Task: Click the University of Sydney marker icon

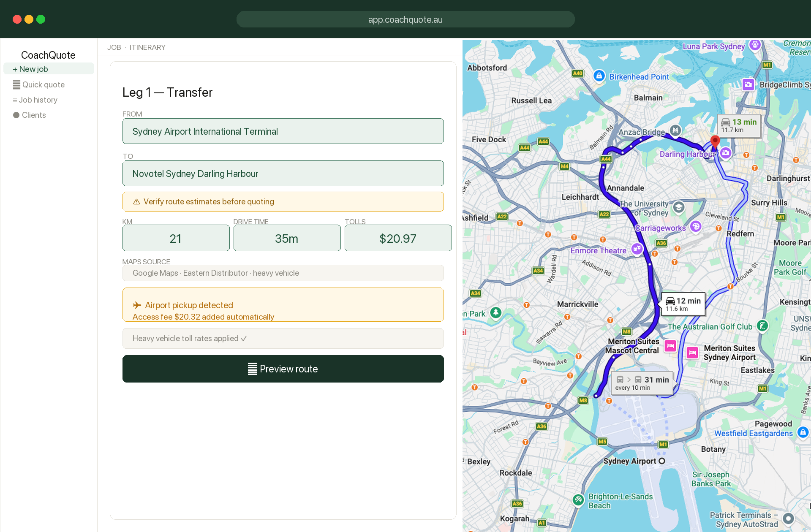Action: click(679, 207)
